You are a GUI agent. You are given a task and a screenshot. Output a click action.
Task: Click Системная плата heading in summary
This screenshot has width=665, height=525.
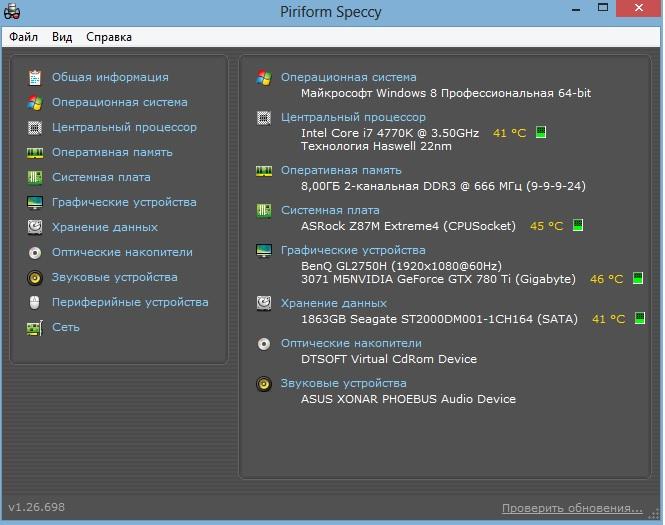(x=330, y=210)
